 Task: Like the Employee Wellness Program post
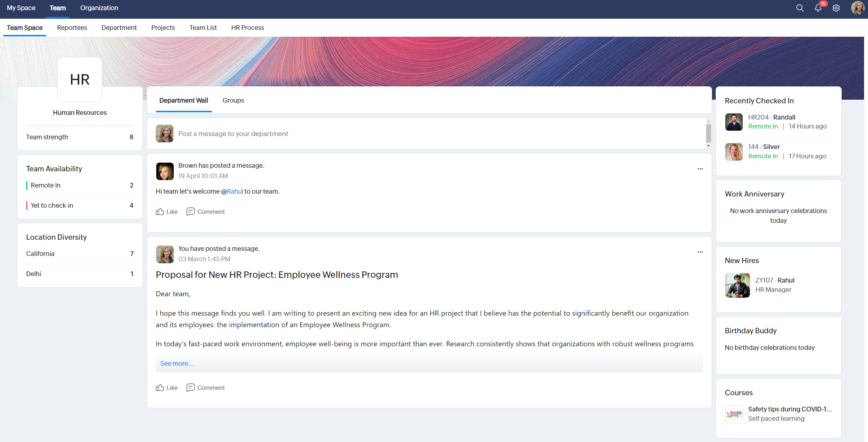[x=167, y=388]
